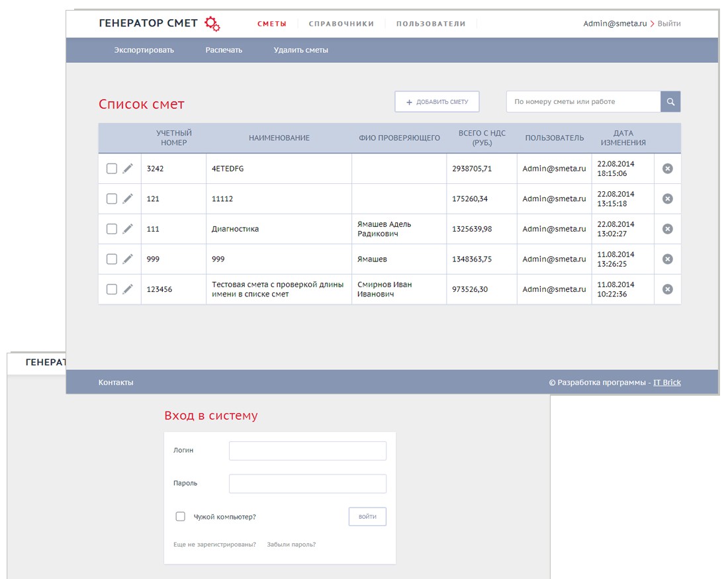
Task: Open the Пользователи menu tab
Action: 431,24
